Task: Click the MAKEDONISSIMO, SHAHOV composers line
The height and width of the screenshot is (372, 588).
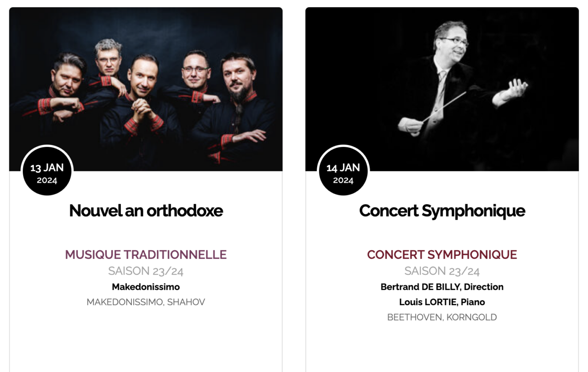Action: point(146,302)
